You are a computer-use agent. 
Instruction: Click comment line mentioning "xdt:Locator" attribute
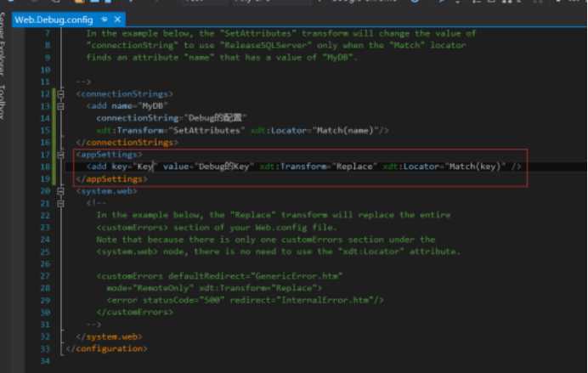tap(278, 251)
